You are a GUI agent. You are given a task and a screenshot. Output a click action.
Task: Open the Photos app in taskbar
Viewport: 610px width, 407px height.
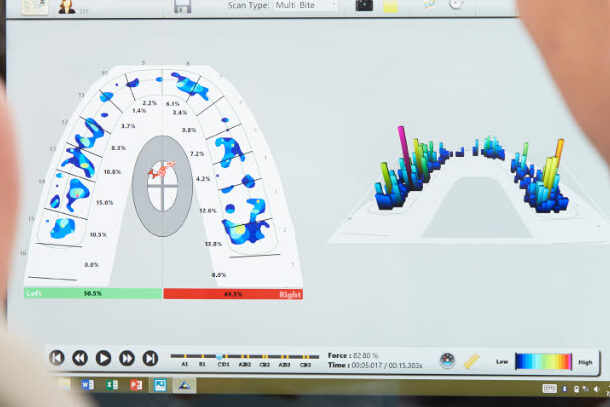pyautogui.click(x=160, y=385)
